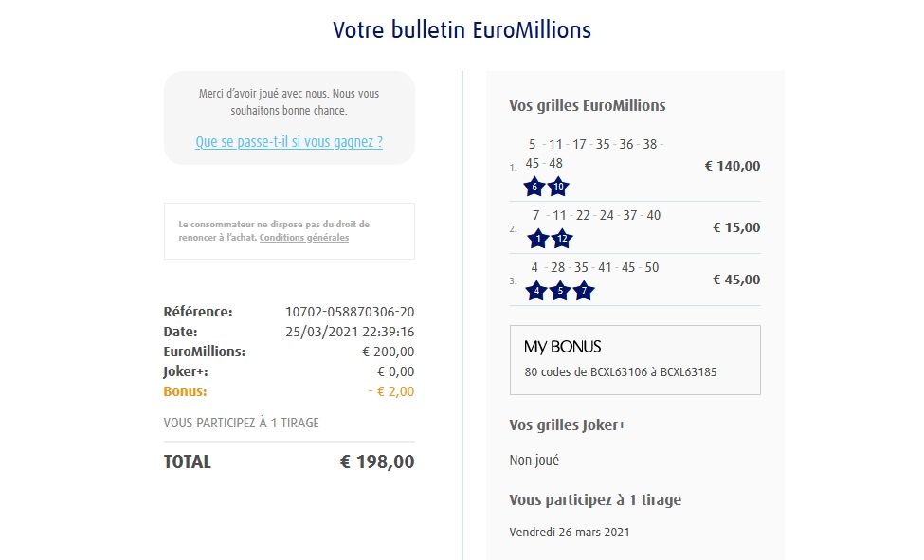Click the 'Votre bulletin EuroMillions' heading
Screen dimensions: 924x560
pyautogui.click(x=462, y=30)
